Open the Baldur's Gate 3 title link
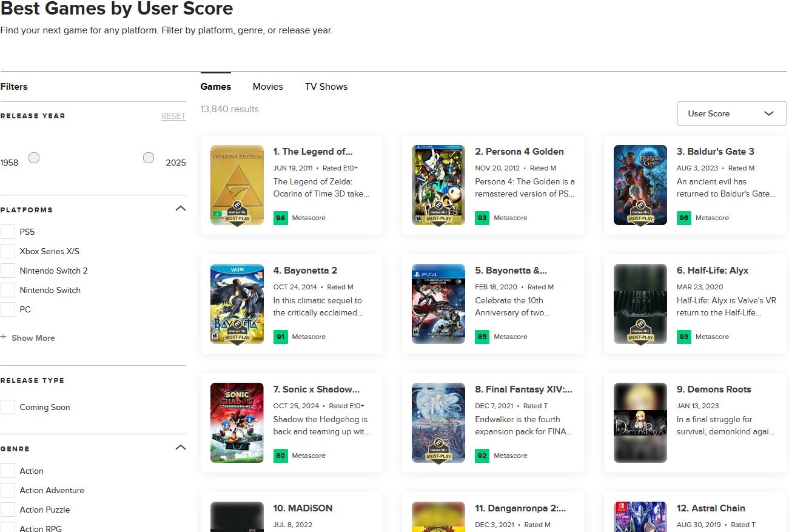 tap(716, 152)
